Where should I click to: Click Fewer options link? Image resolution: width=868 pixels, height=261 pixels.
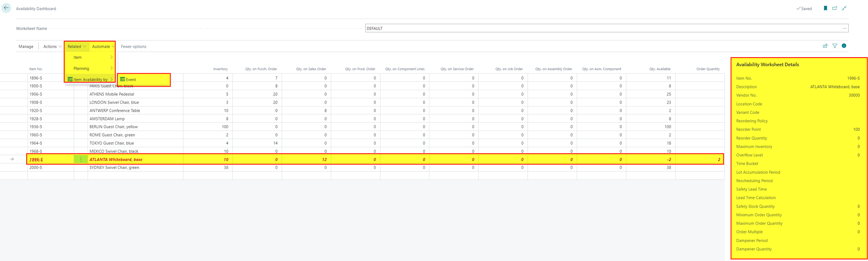(x=134, y=46)
